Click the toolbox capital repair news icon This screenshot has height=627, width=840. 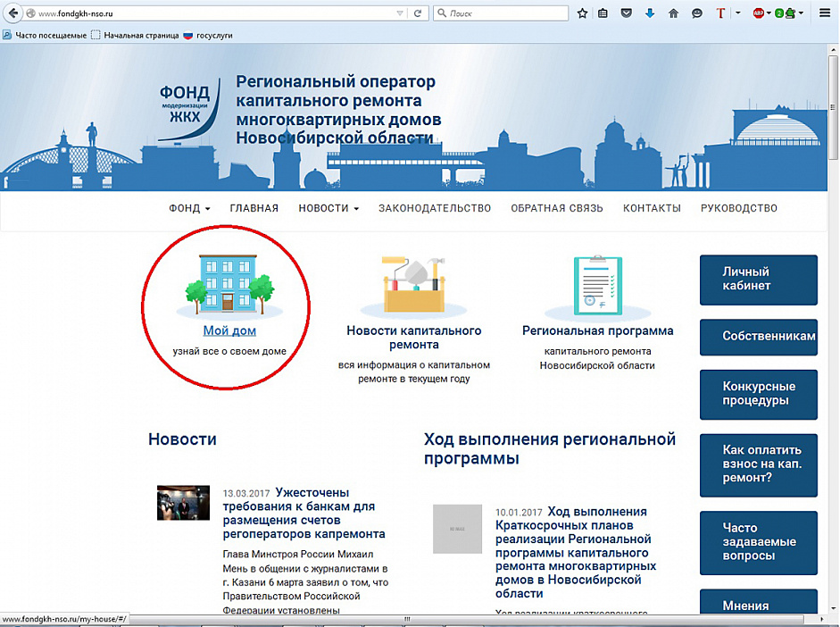pos(413,284)
